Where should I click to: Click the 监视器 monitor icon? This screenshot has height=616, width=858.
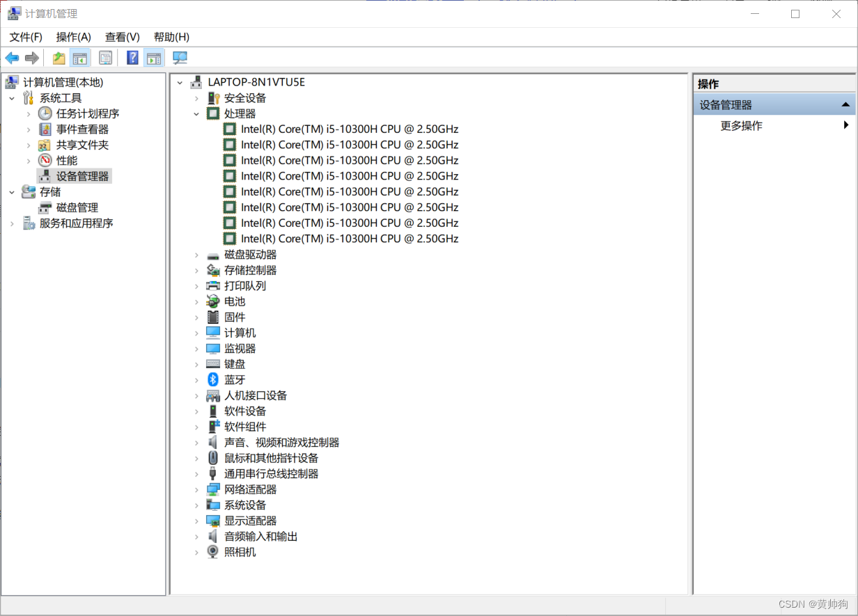point(213,349)
